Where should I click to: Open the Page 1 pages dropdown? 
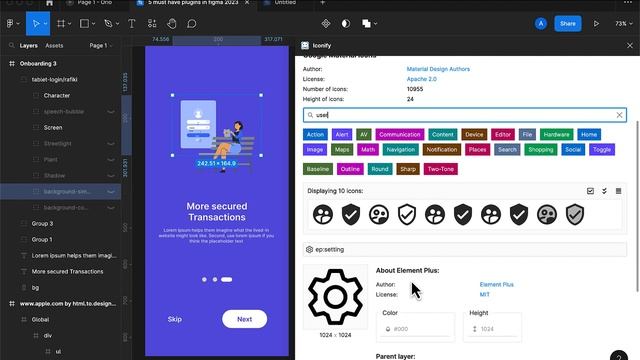[100, 46]
